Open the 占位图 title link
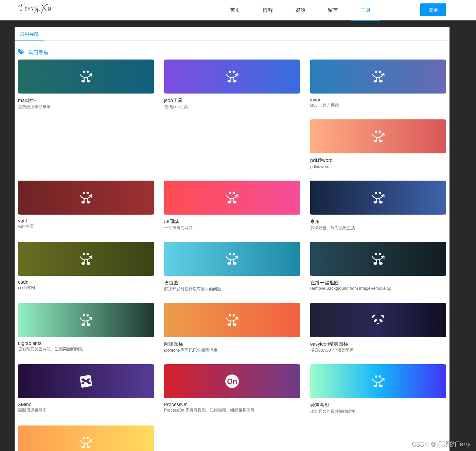The image size is (476, 451). [171, 283]
